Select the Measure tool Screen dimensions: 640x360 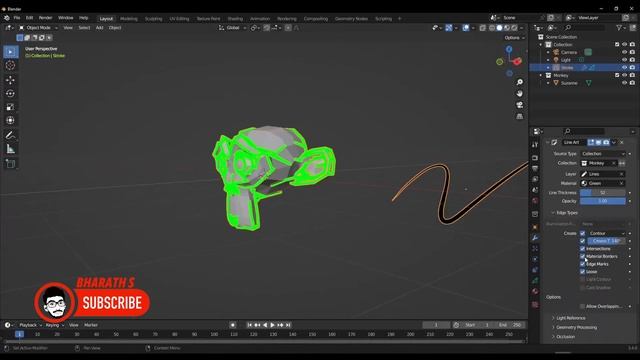(x=11, y=149)
